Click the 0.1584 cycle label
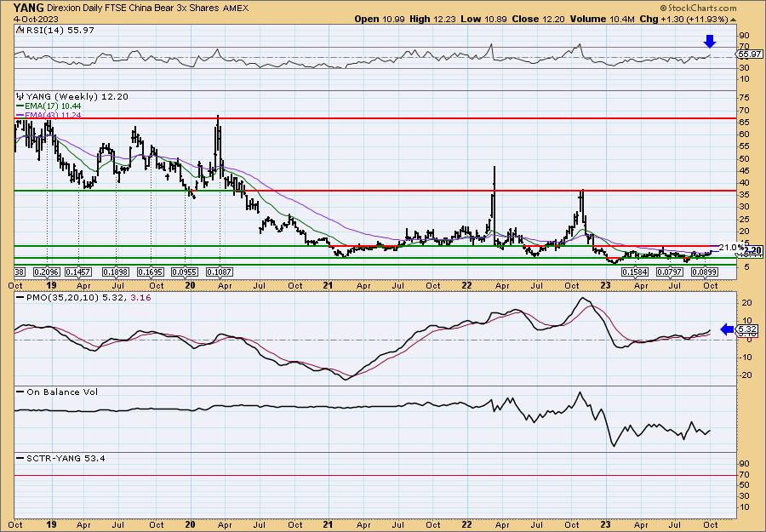Screen dimensions: 766x532 click(635, 272)
